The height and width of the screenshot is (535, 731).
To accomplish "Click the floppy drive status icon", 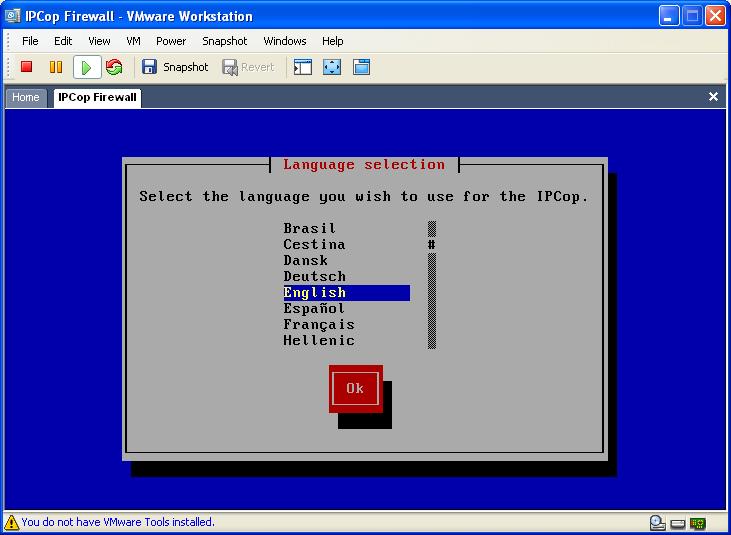I will (678, 522).
